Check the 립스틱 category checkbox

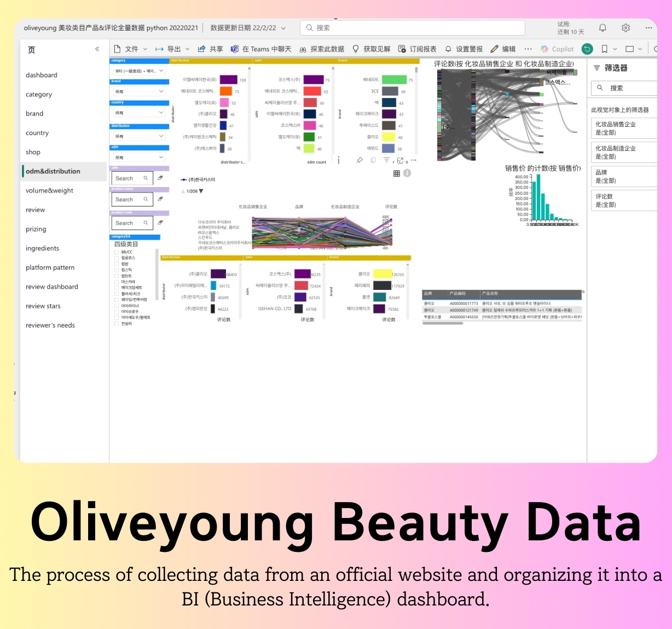point(117,270)
